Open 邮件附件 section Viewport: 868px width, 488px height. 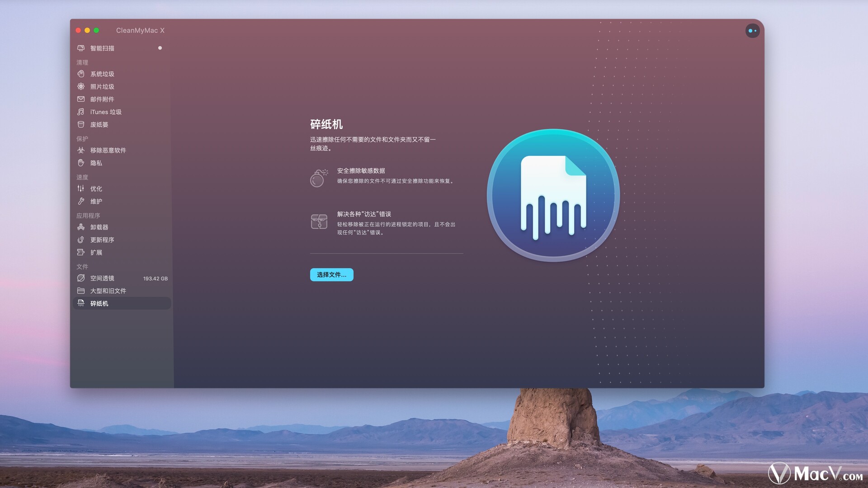[x=122, y=99]
